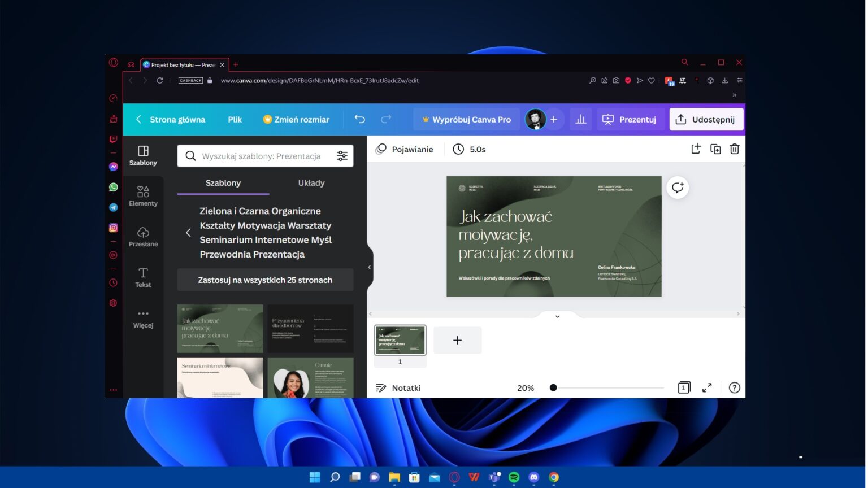
Task: Apply template to all 25 pages
Action: pyautogui.click(x=265, y=280)
